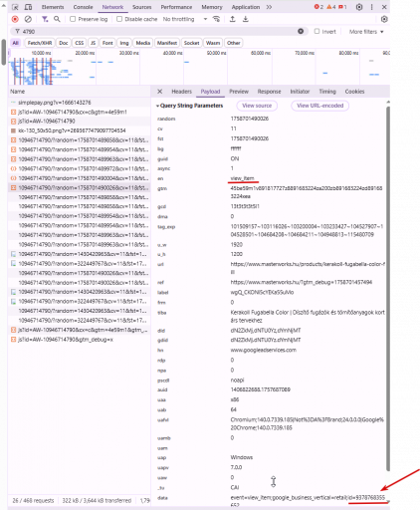Click the view_item event name value
420x510 pixels.
(242, 178)
